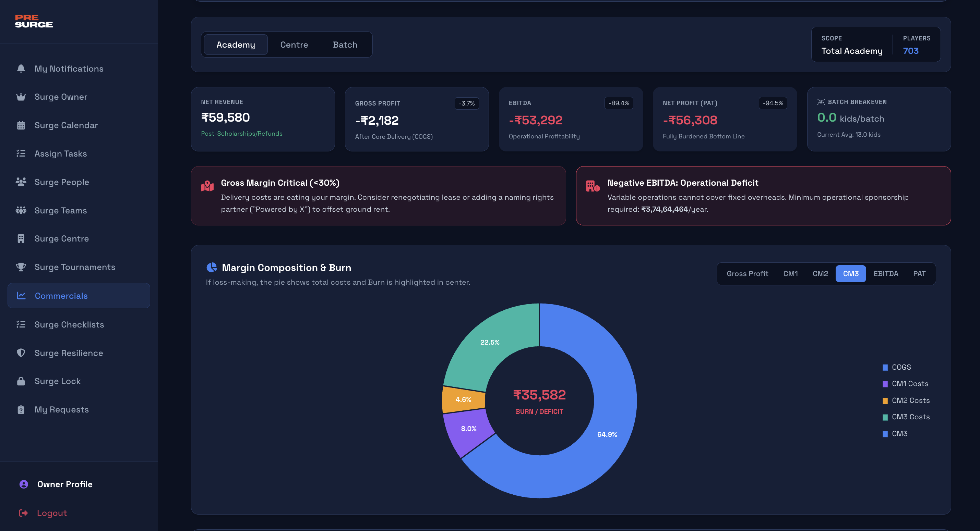Screen dimensions: 980x531
Task: Switch to the Batch scope tab
Action: point(345,45)
